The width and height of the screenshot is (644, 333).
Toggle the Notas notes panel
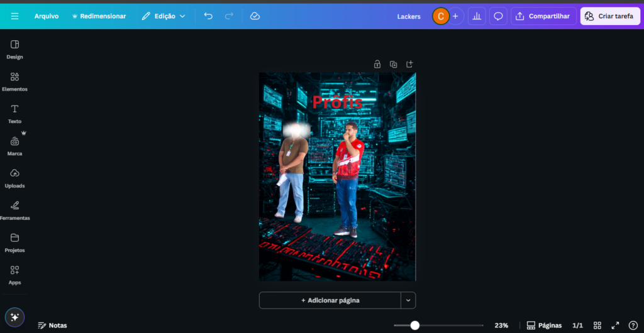pos(52,325)
